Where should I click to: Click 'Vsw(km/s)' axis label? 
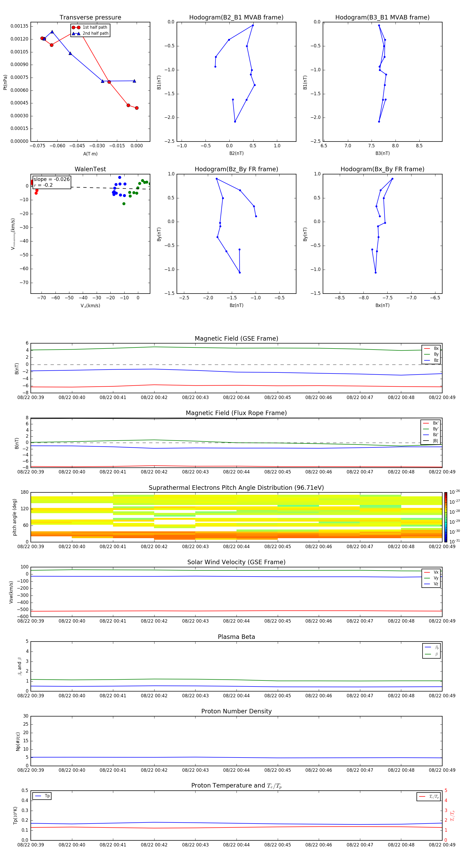click(x=11, y=592)
